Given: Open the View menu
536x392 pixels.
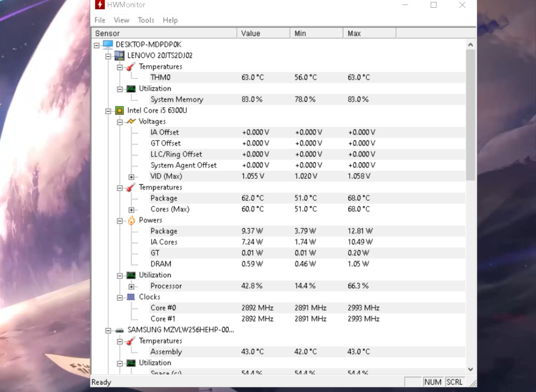Looking at the screenshot, I should 121,20.
